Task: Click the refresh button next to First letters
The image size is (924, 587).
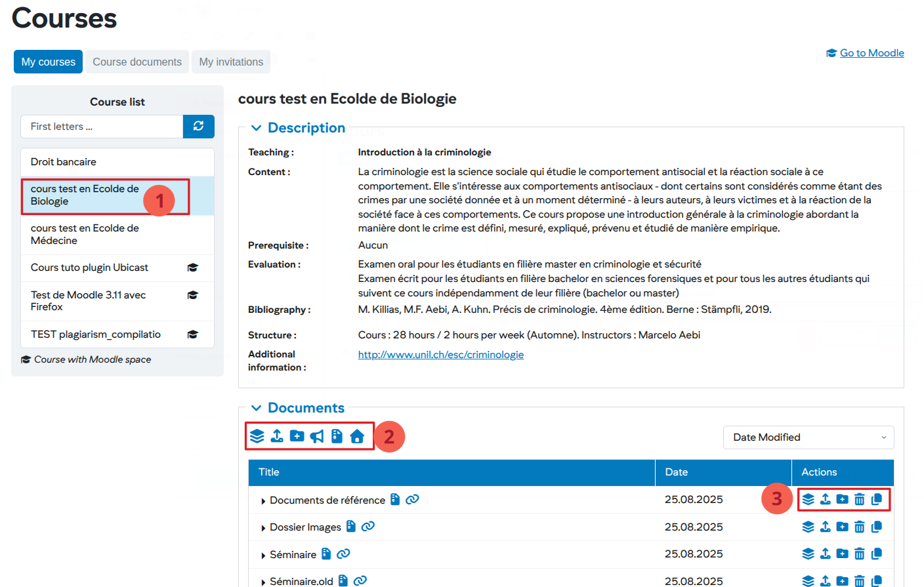Action: (198, 127)
